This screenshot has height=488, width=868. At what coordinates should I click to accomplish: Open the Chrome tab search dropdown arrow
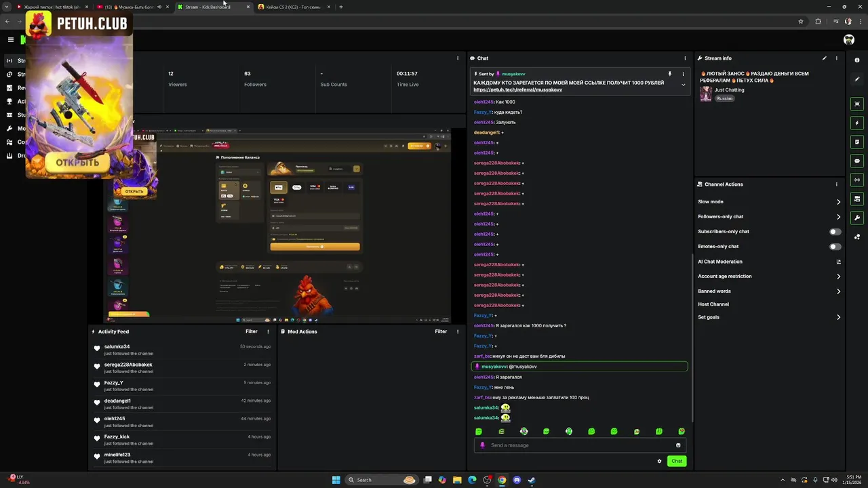pos(6,7)
